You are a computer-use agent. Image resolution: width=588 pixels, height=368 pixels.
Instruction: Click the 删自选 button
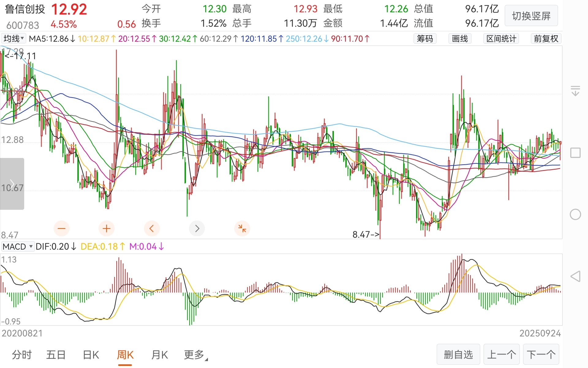point(458,355)
